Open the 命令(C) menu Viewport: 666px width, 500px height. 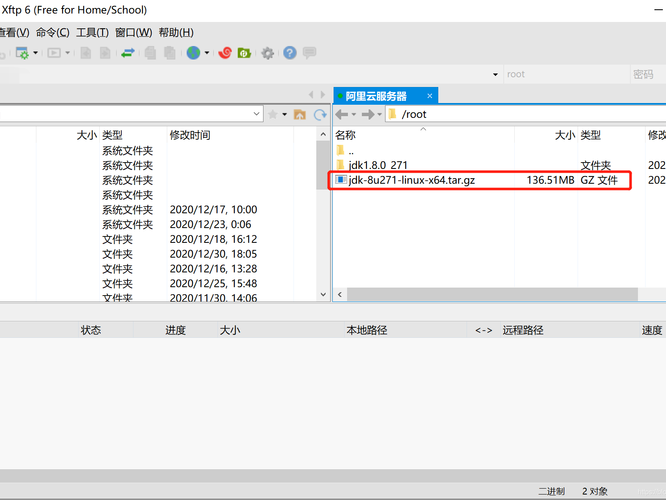pyautogui.click(x=53, y=33)
